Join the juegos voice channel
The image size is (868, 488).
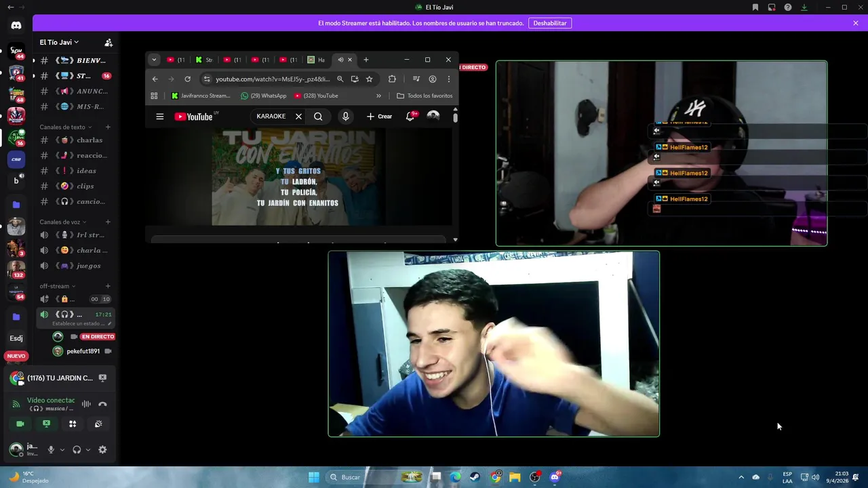click(x=75, y=266)
